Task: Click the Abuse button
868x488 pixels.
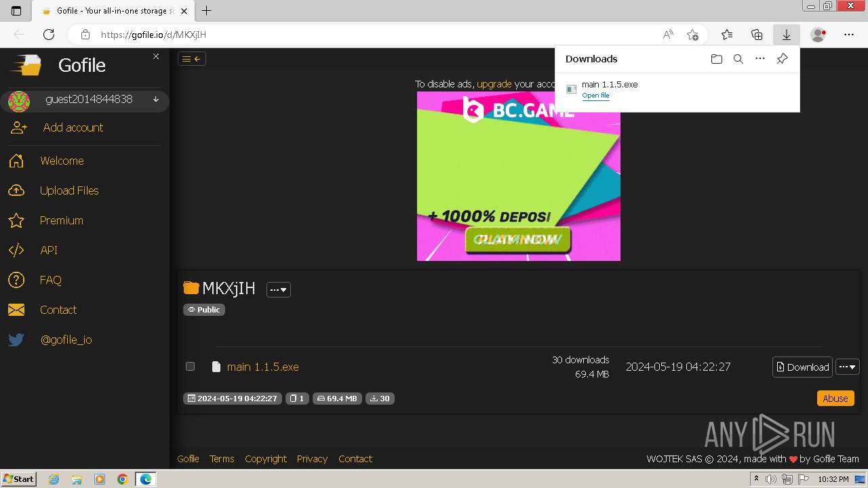Action: [x=835, y=399]
